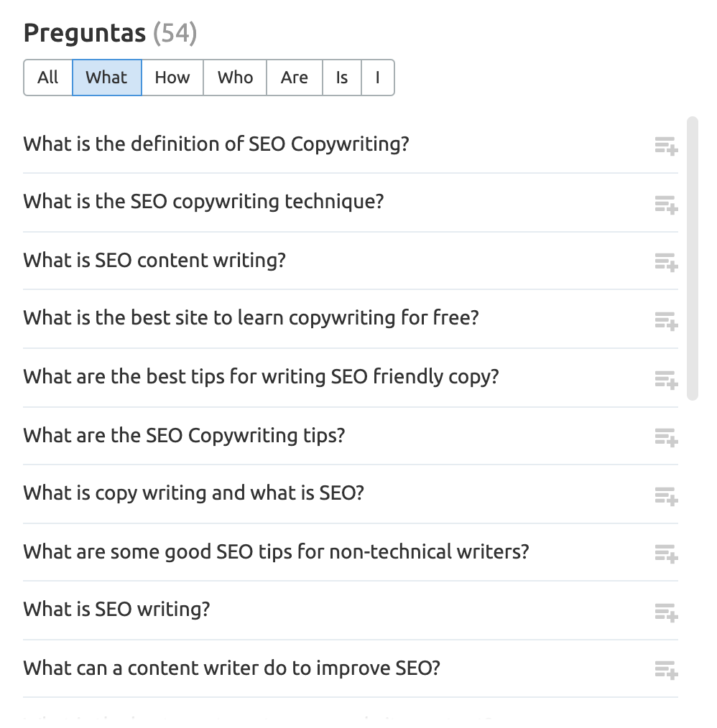Choose the Are filter tab
The height and width of the screenshot is (728, 717).
[294, 78]
